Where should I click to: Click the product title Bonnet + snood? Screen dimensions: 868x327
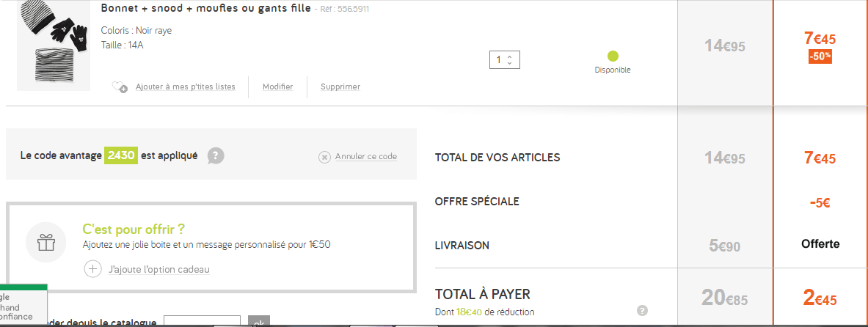pyautogui.click(x=205, y=8)
